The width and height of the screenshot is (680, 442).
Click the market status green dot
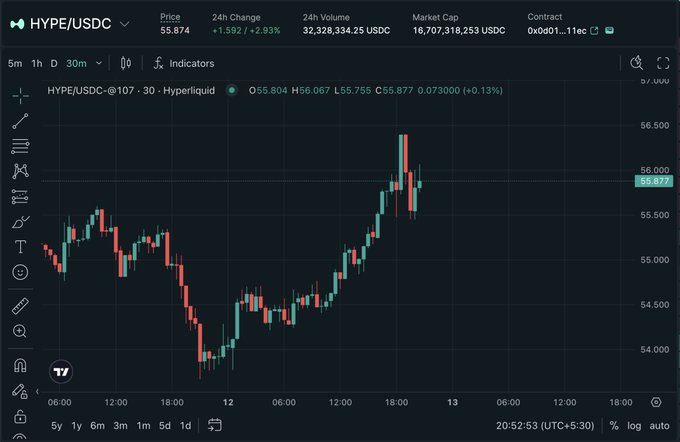[x=232, y=90]
